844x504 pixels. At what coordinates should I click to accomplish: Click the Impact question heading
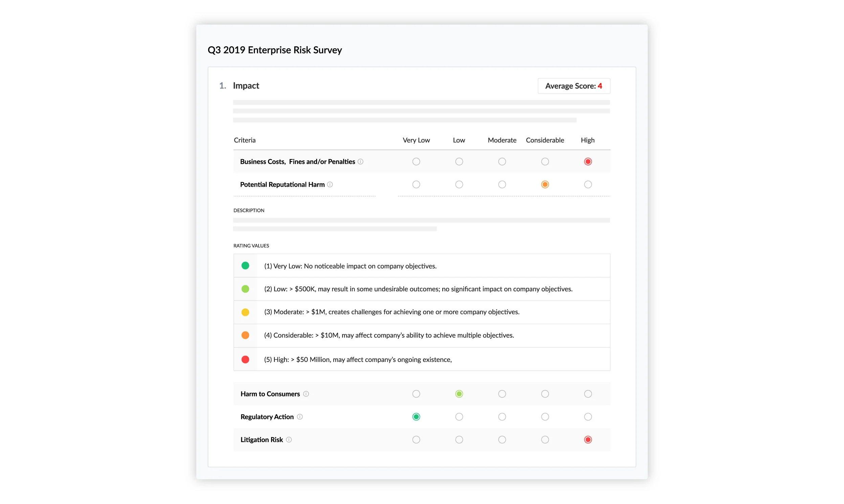pos(246,86)
